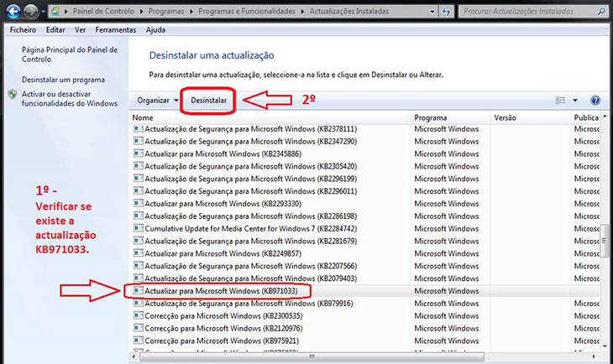Click the icon of update KB2296199

(138, 179)
